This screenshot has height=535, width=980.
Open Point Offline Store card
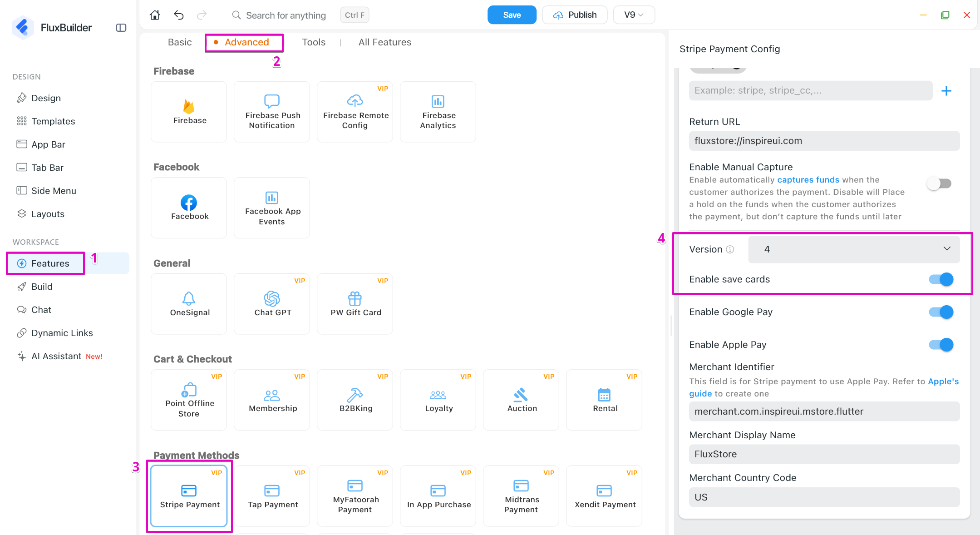[189, 400]
